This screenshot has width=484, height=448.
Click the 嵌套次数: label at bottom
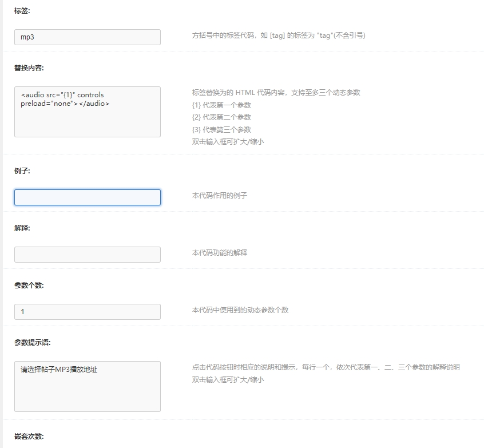29,437
